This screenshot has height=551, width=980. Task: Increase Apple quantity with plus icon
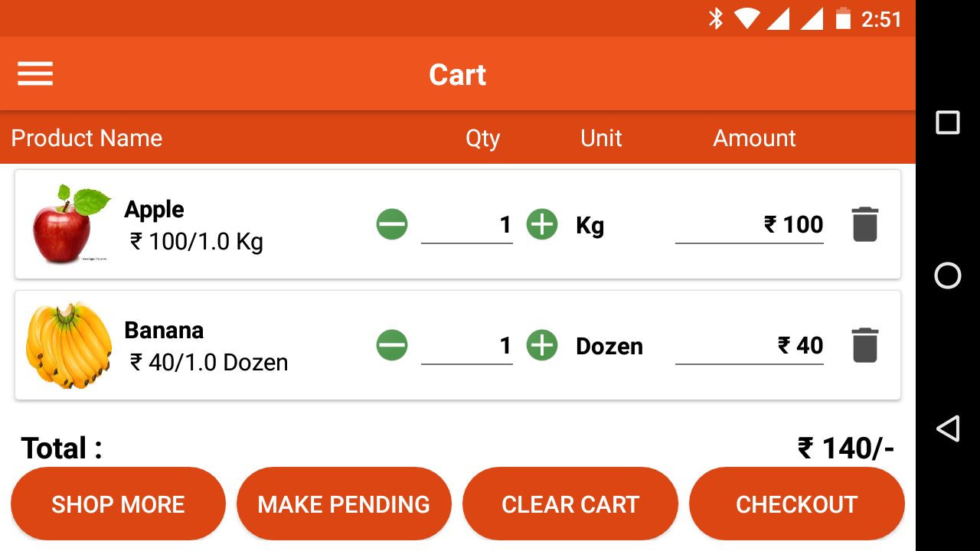(542, 224)
